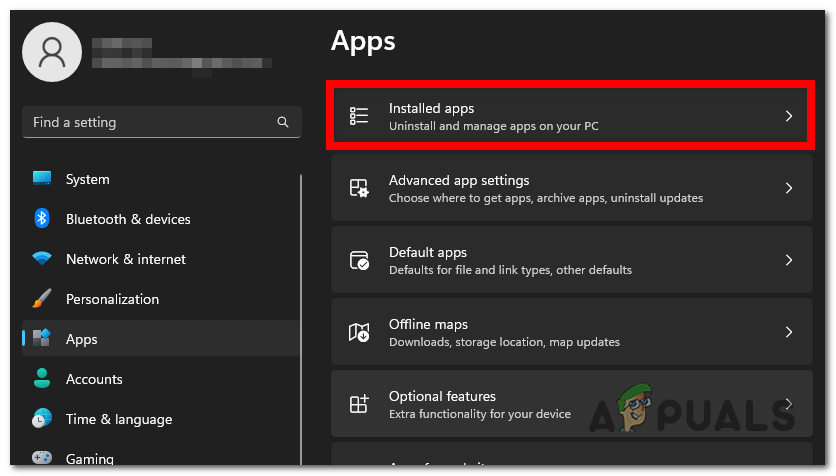Open Offline maps chevron arrow

[789, 332]
